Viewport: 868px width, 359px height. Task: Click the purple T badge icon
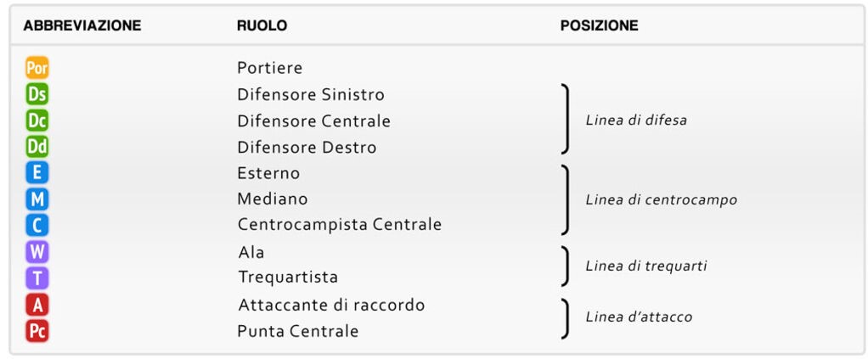click(37, 278)
